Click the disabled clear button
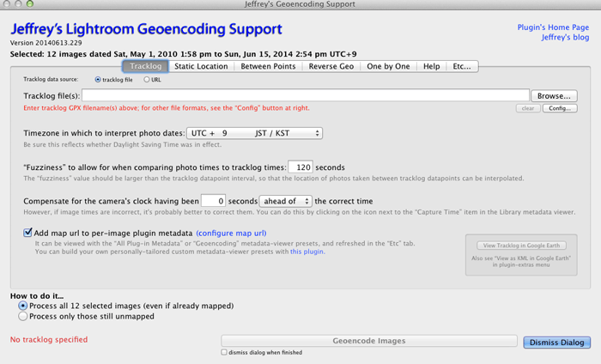 tap(528, 108)
